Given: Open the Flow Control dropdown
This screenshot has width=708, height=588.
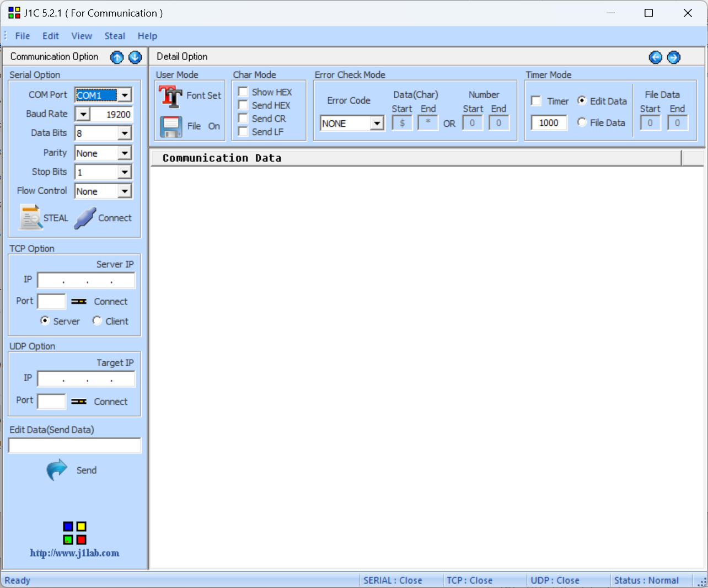Looking at the screenshot, I should (x=125, y=191).
